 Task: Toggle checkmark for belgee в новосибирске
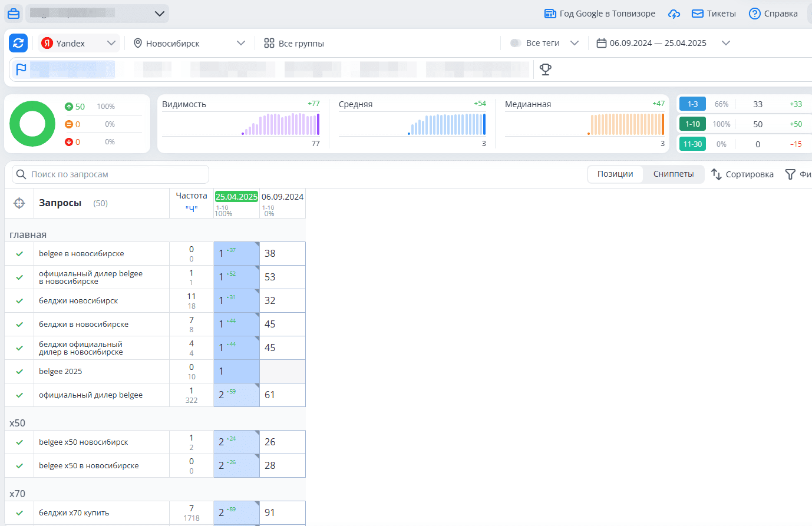tap(19, 254)
